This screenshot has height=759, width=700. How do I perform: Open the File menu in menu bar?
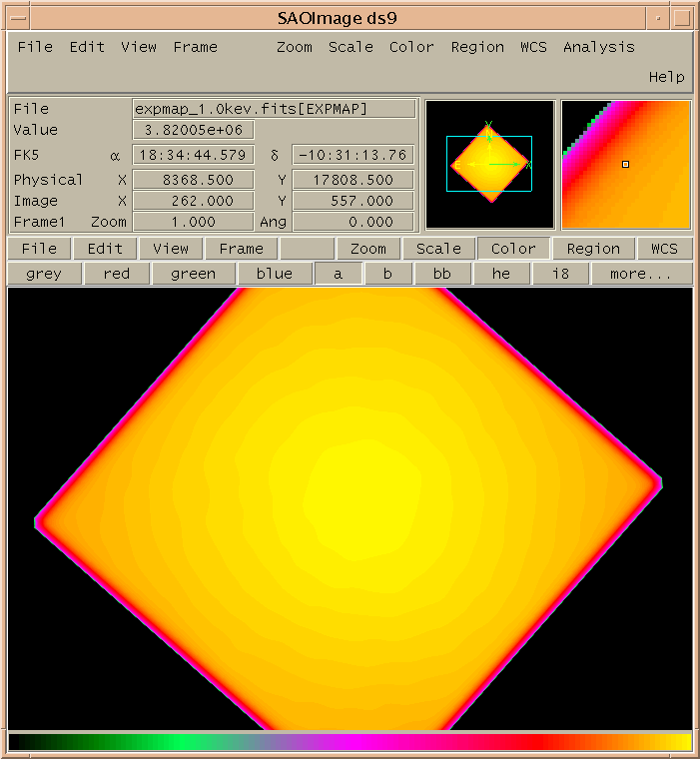click(x=35, y=47)
